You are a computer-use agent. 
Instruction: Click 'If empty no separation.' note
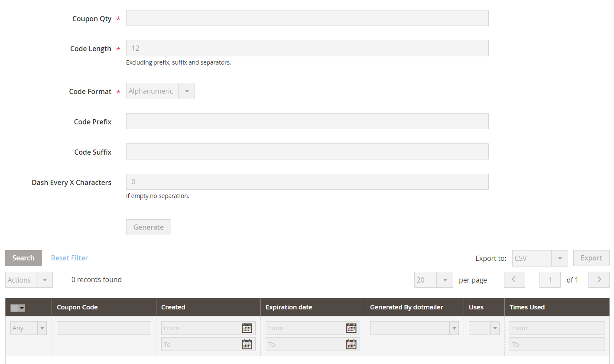158,196
